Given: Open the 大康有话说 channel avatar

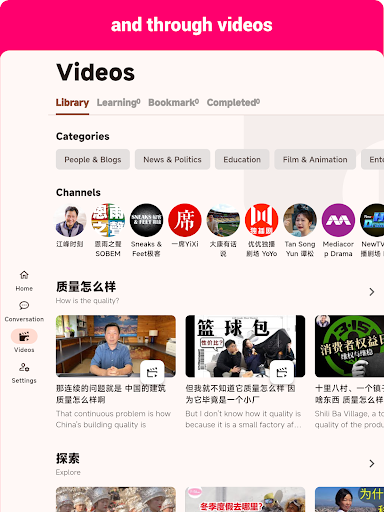Looking at the screenshot, I should (x=223, y=220).
